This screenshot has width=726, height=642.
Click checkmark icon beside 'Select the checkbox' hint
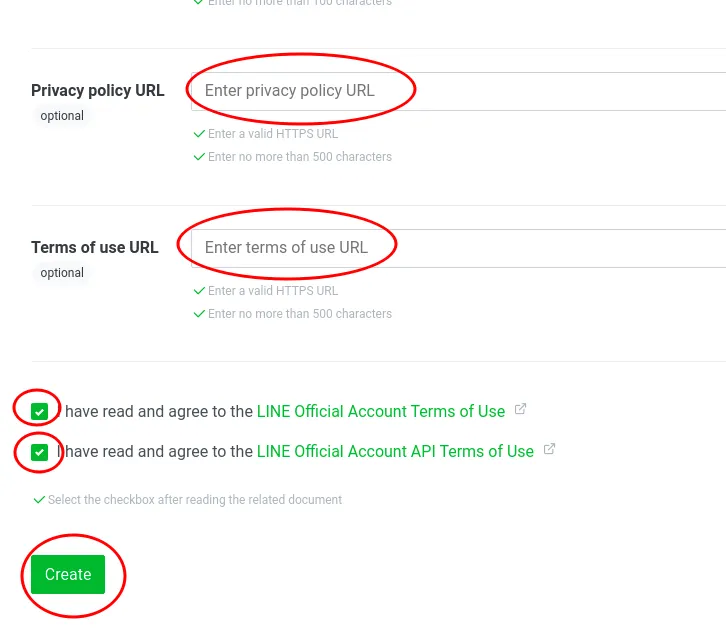39,499
